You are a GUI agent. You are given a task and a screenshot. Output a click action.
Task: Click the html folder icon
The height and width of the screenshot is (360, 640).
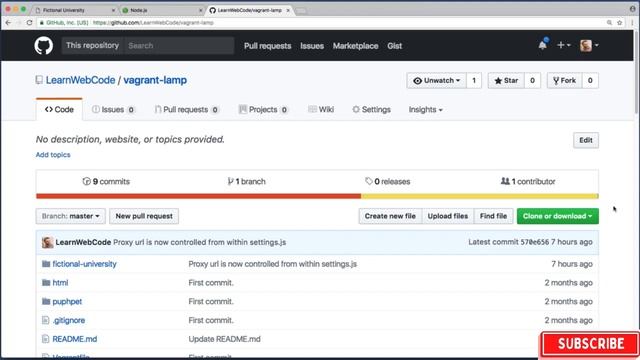coord(46,282)
